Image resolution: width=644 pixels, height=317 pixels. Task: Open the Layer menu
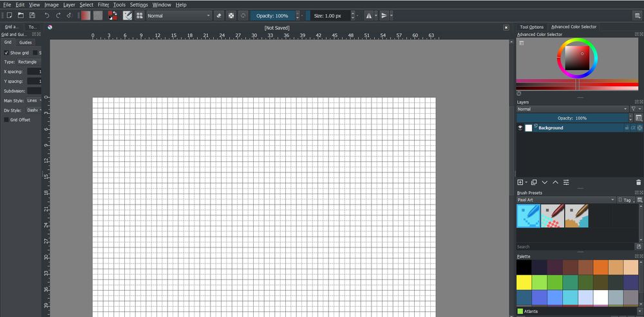pos(69,5)
